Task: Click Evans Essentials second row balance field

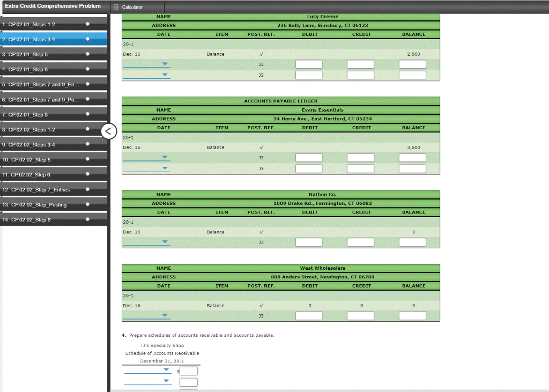Action: coord(412,168)
